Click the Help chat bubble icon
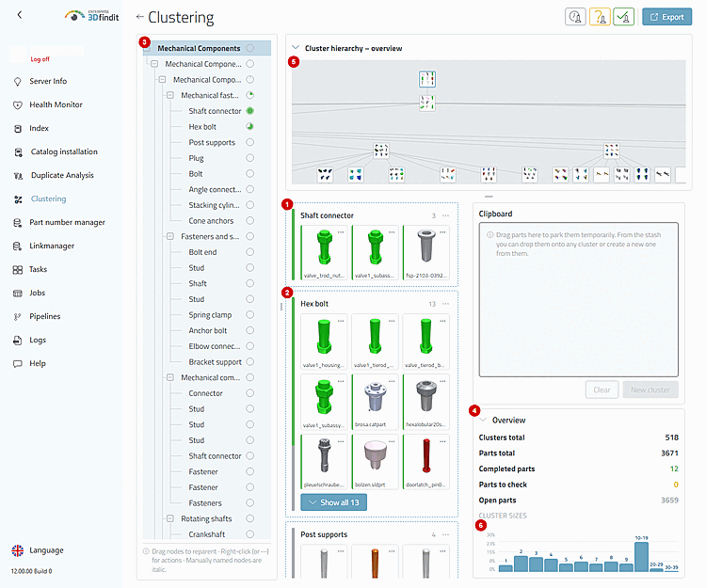706x588 pixels. [x=18, y=363]
